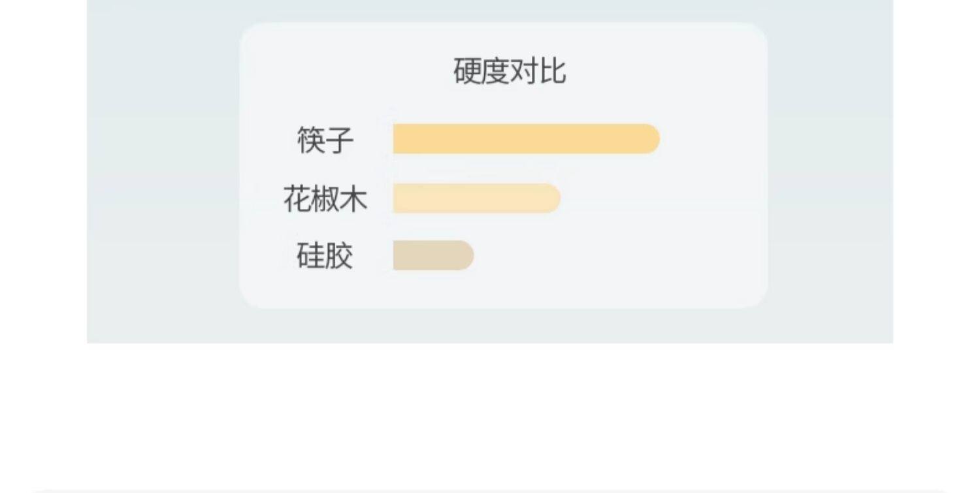
Task: Select the 花椒木 label
Action: [x=325, y=199]
